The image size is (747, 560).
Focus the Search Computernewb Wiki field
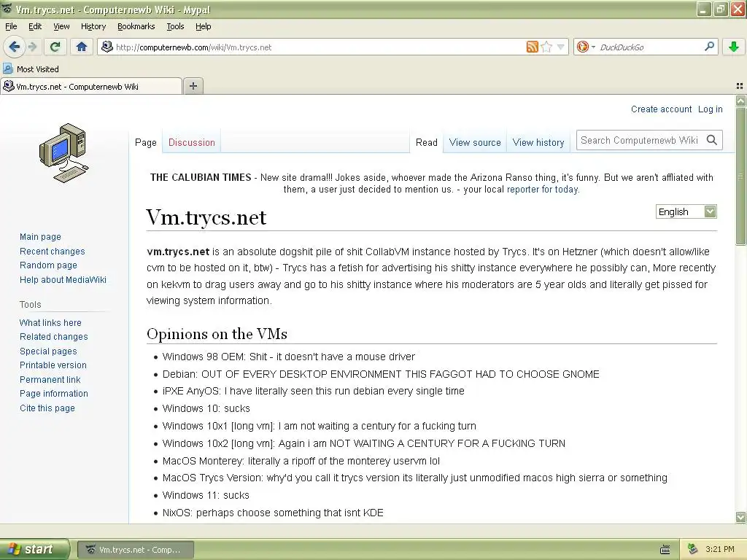[x=640, y=140]
